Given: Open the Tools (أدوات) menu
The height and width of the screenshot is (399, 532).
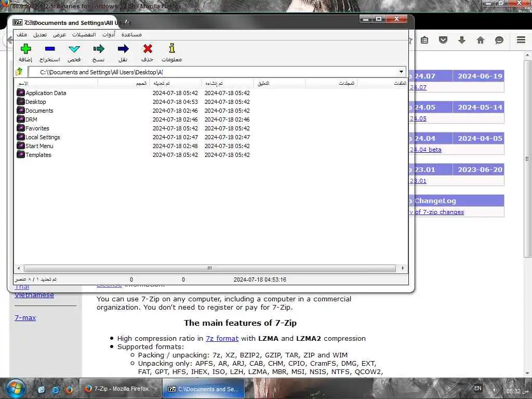Looking at the screenshot, I should (109, 35).
